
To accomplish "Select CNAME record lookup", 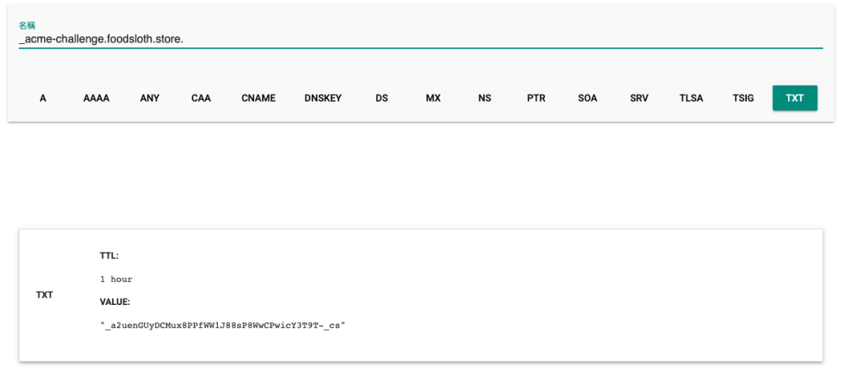I will 258,98.
